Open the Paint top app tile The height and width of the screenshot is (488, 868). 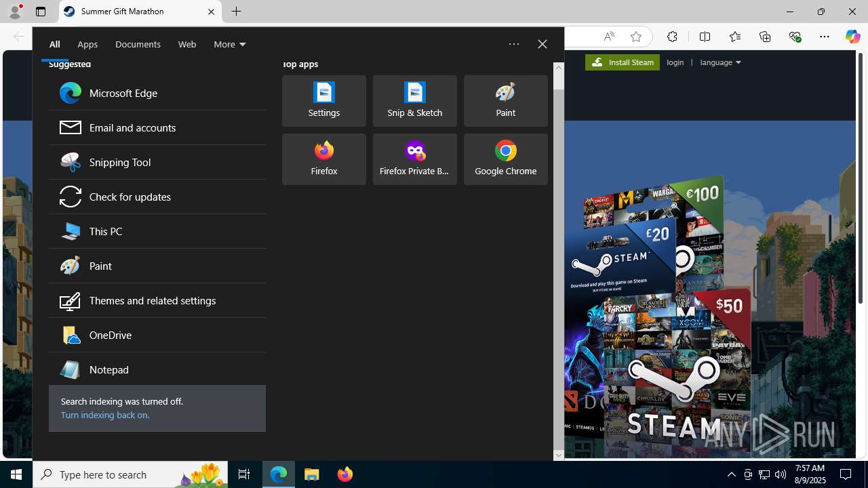(x=506, y=101)
